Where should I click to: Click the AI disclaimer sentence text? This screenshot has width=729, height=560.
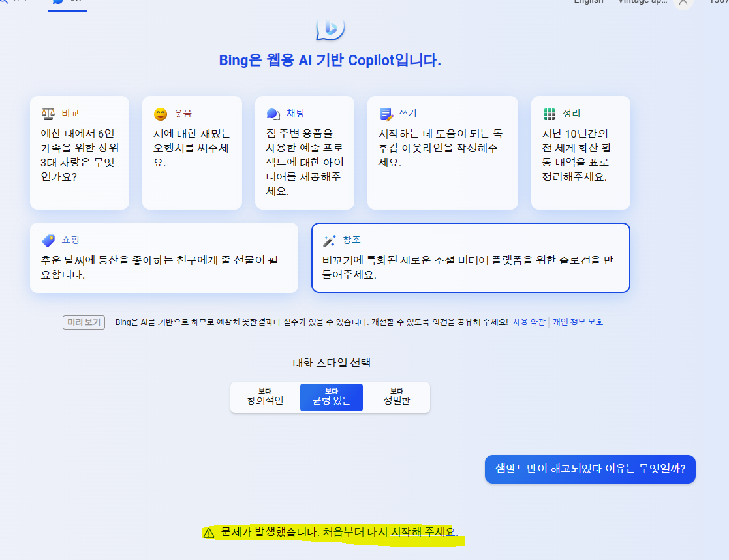(311, 322)
